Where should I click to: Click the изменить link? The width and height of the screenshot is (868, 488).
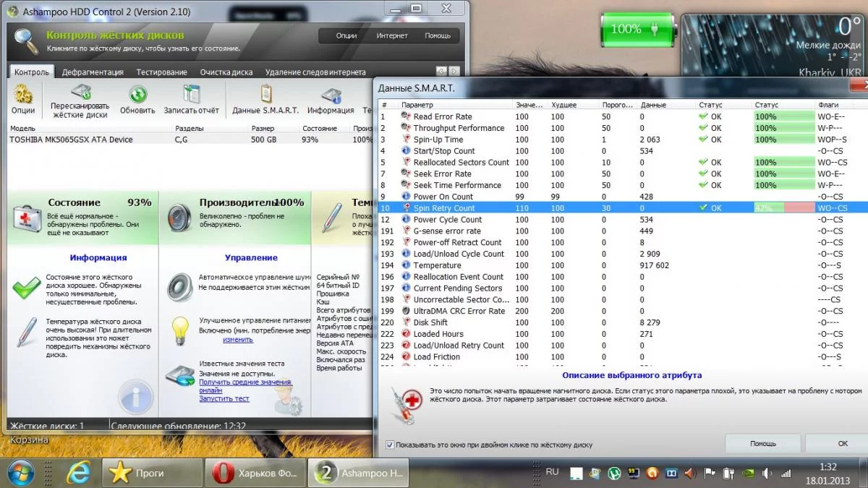[238, 340]
